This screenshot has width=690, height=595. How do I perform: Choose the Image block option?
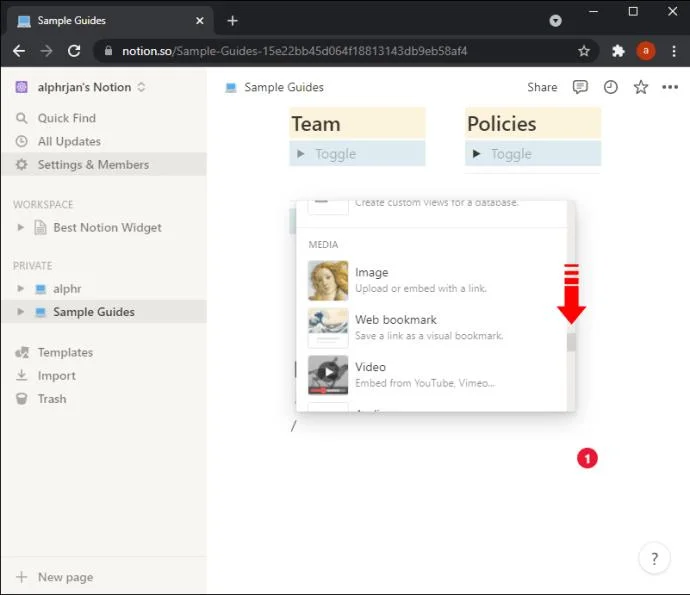[431, 280]
